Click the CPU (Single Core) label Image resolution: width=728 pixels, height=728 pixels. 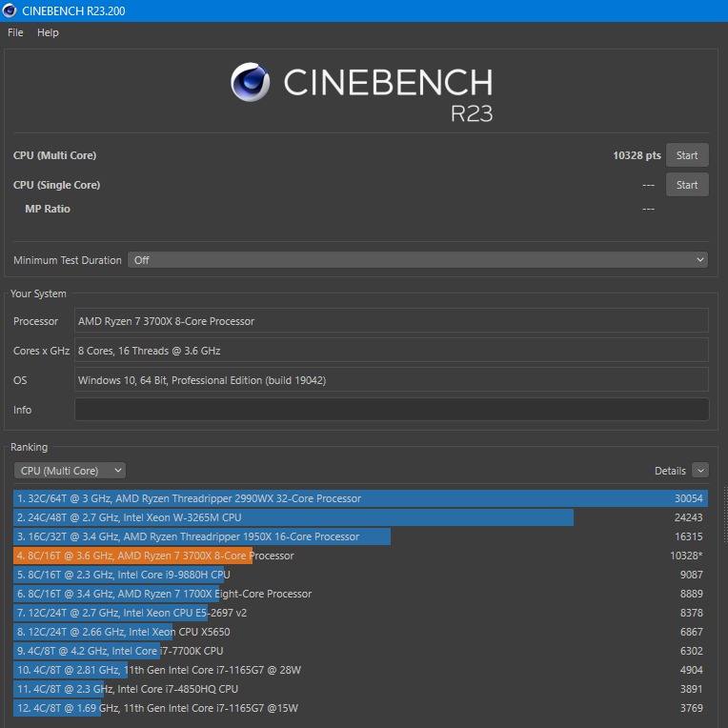click(56, 185)
